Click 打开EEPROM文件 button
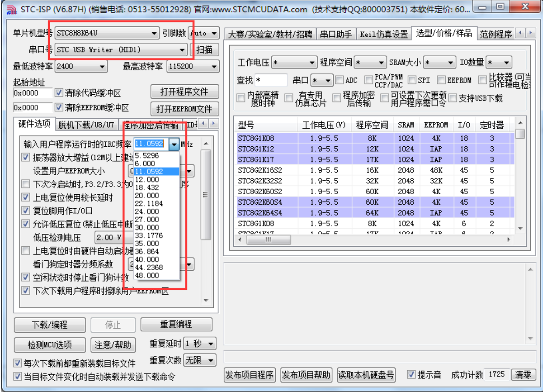Screen dimensions: 543x392 pos(184,109)
